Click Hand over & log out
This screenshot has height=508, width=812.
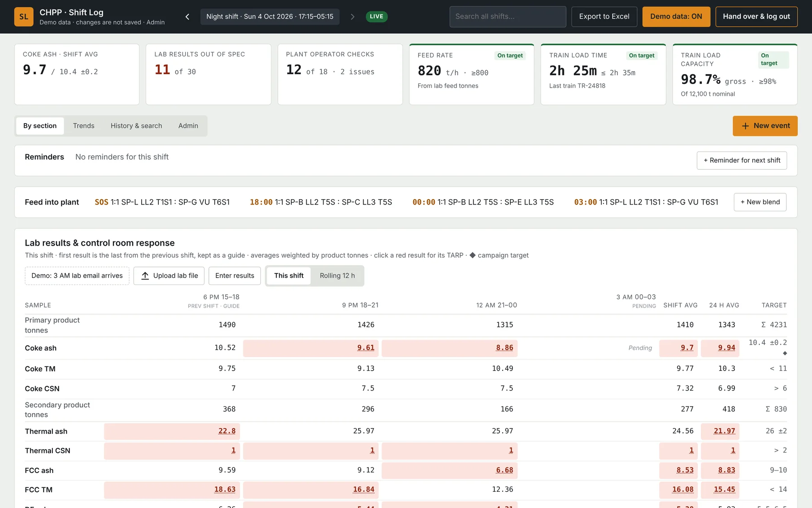(756, 17)
